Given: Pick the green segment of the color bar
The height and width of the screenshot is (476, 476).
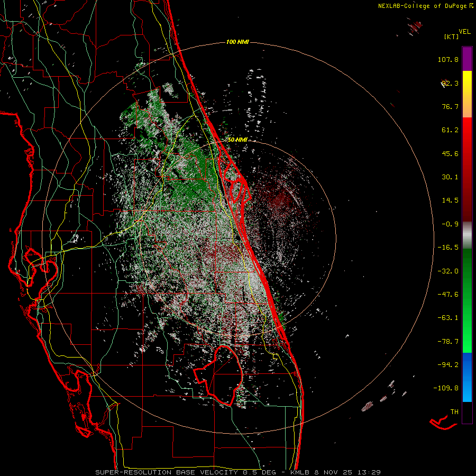Looking at the screenshot, I should pyautogui.click(x=467, y=300).
